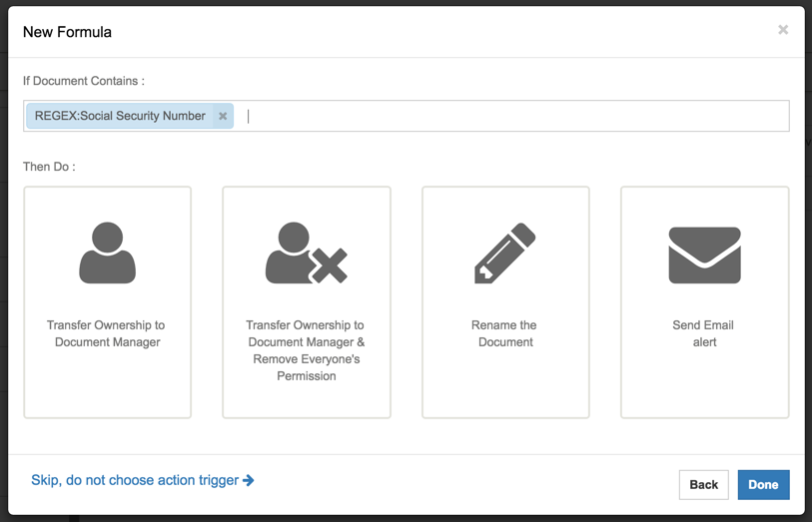Select 'Transfer Ownership to Document Manager' label

coord(107,333)
